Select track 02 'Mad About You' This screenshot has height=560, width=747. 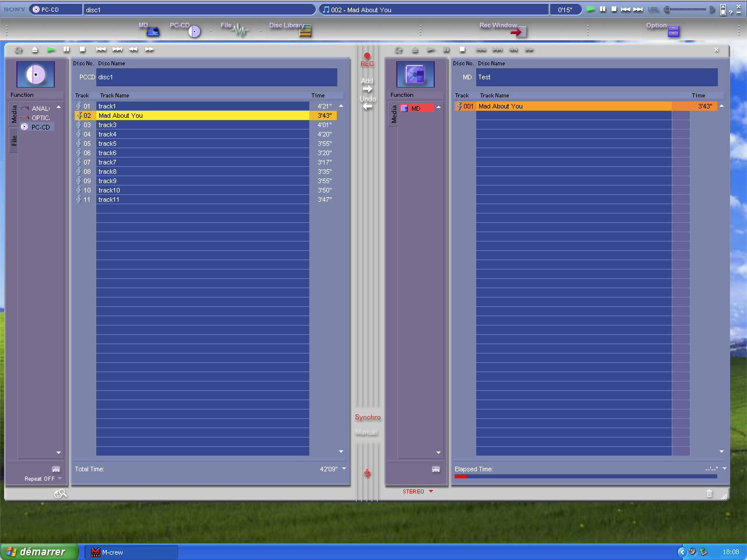coord(205,116)
